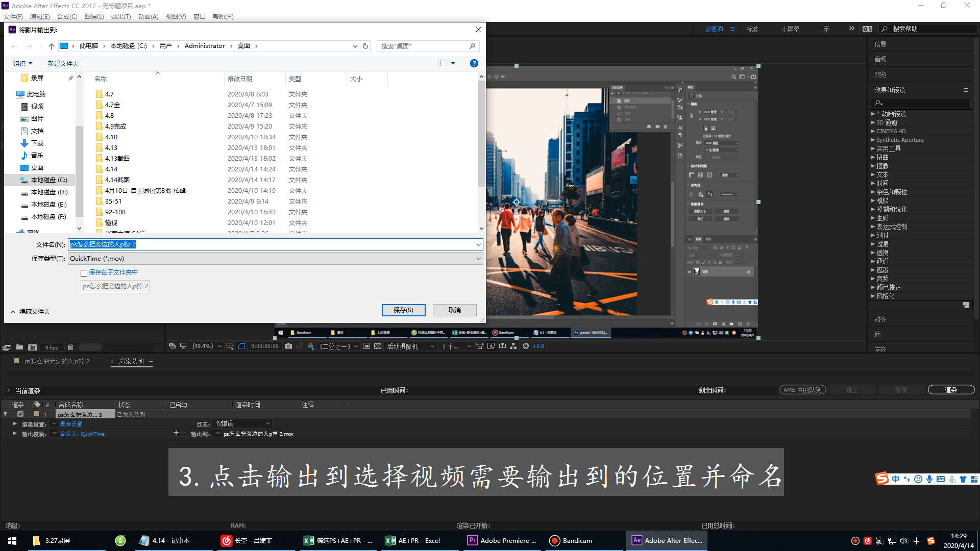The height and width of the screenshot is (551, 980).
Task: Click the Render button in queue
Action: pyautogui.click(x=951, y=390)
